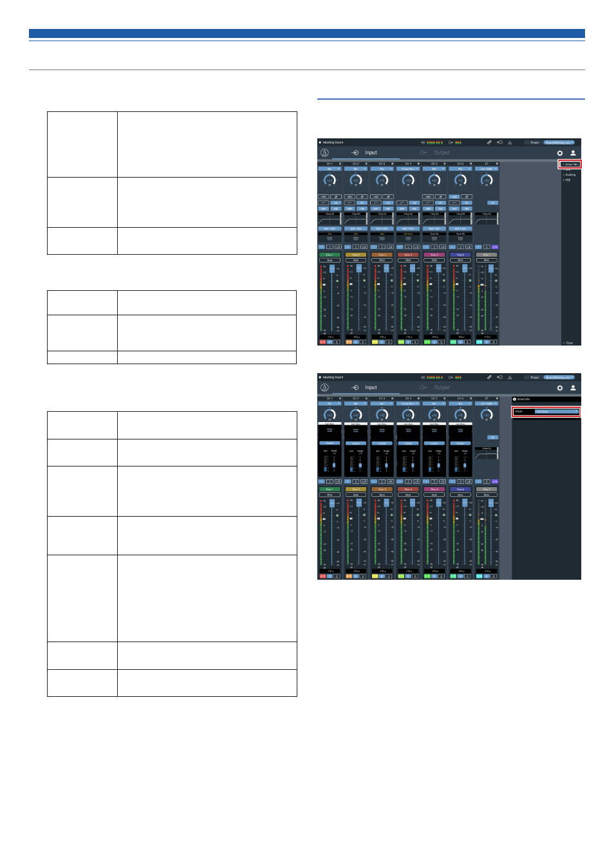This screenshot has height=868, width=614.
Task: Close the Smart Mix panel in lower mixer
Action: coord(515,399)
